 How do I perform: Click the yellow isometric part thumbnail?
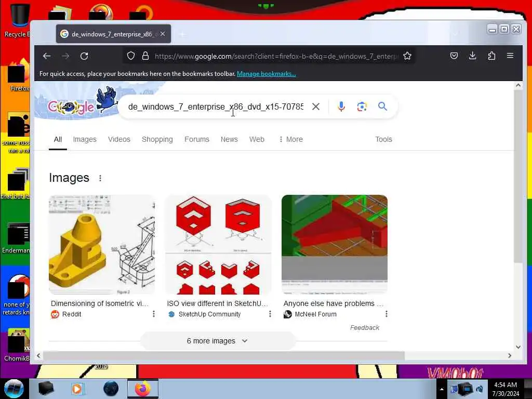102,244
